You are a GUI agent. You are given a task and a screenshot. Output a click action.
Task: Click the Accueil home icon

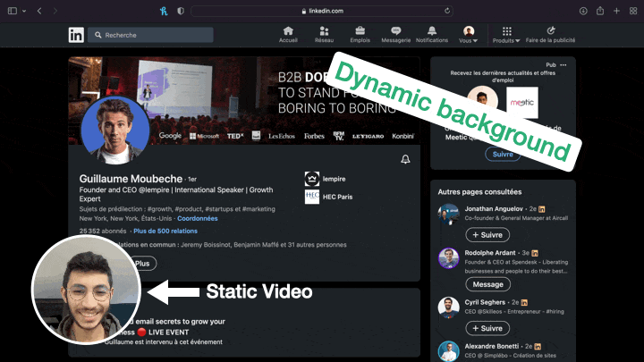pos(288,35)
